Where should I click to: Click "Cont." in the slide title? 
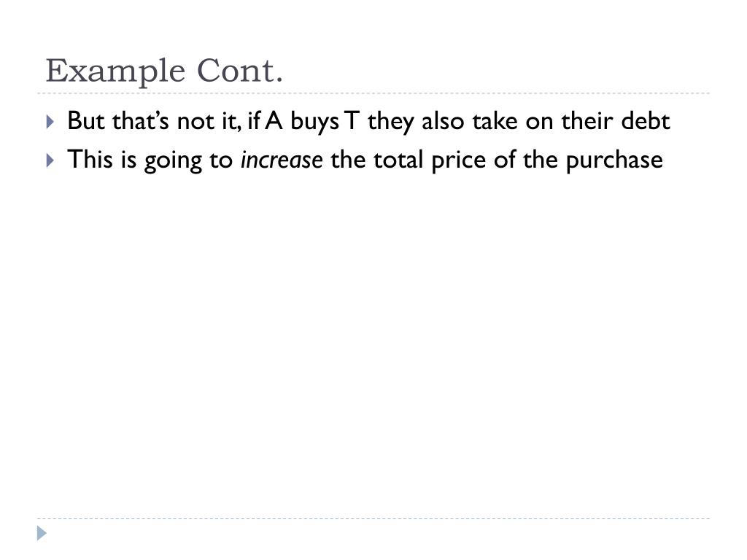[x=239, y=71]
